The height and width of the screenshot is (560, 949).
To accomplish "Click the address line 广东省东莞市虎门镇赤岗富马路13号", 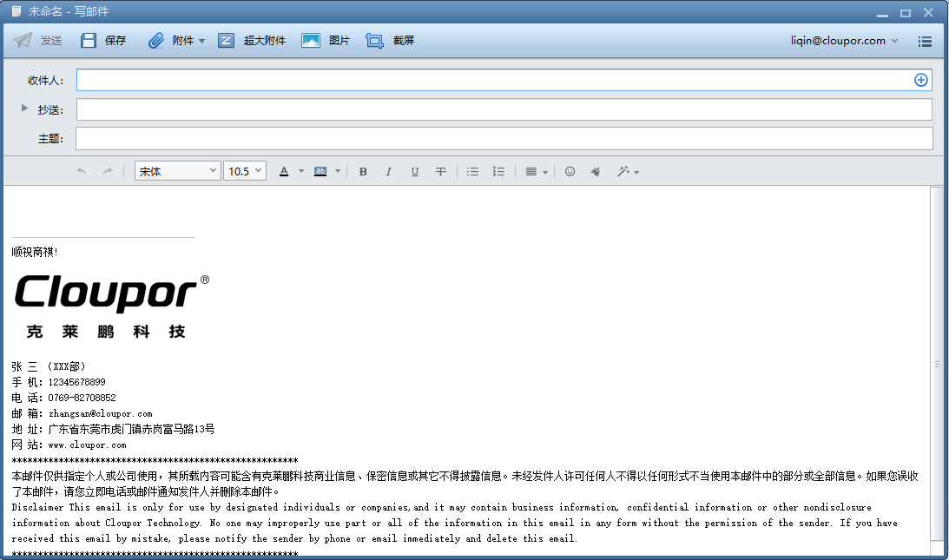I will (x=131, y=429).
